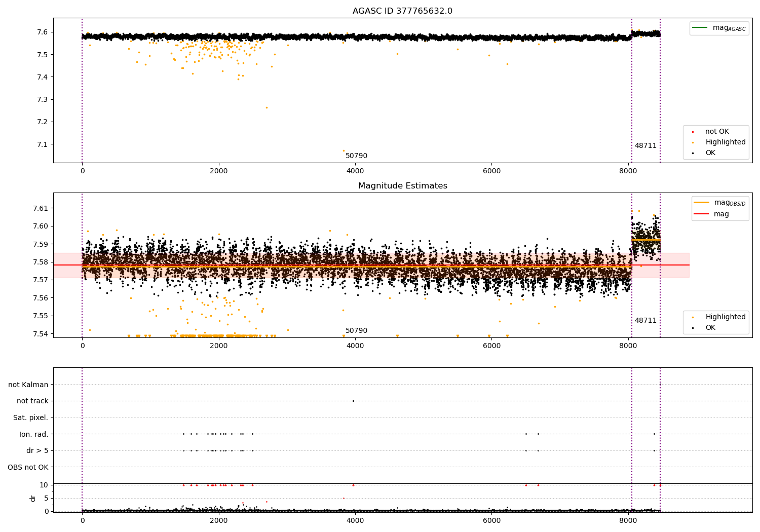Click the '7.5' y-tick in top plot

pos(43,55)
